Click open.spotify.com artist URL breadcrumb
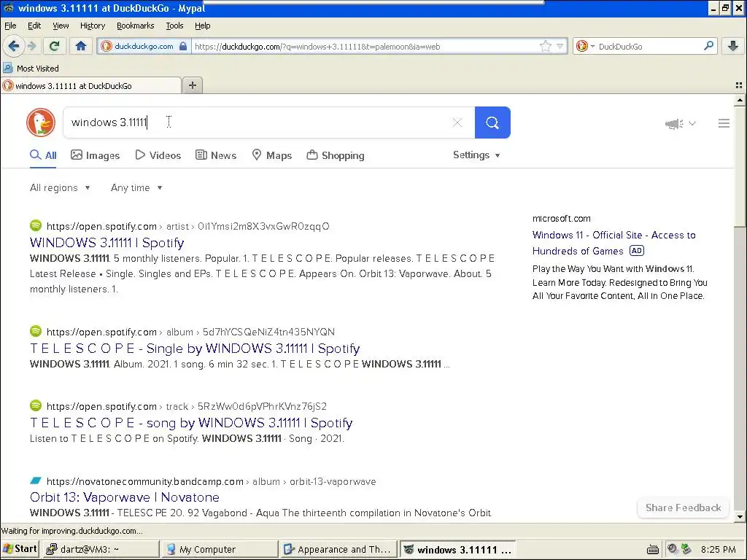This screenshot has height=560, width=747. [x=187, y=226]
